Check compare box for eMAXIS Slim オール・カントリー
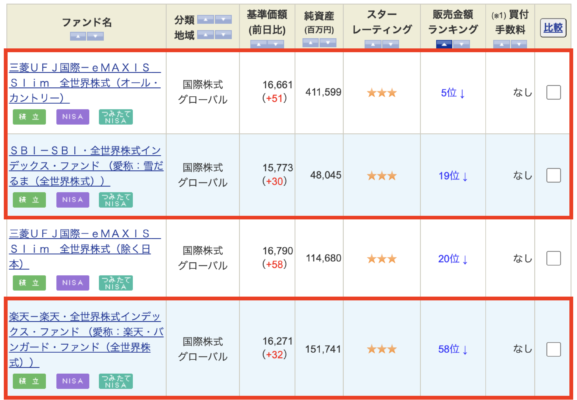Viewport: 577px width, 400px height. [553, 92]
